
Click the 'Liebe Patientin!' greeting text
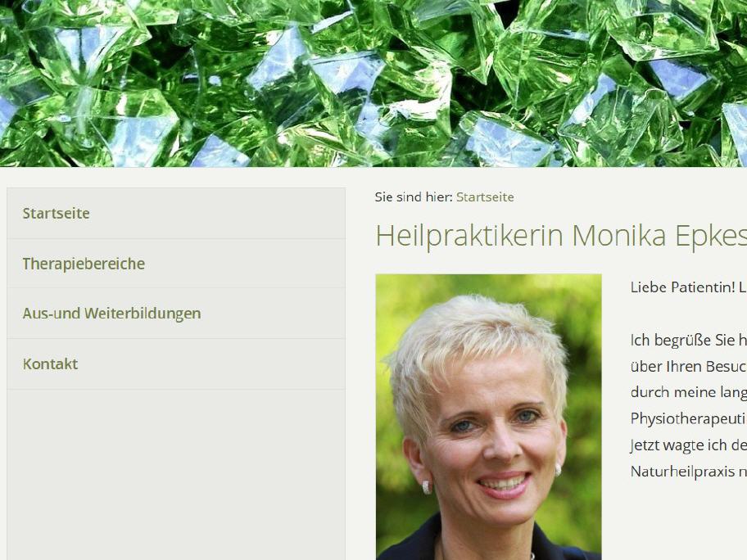pyautogui.click(x=682, y=287)
